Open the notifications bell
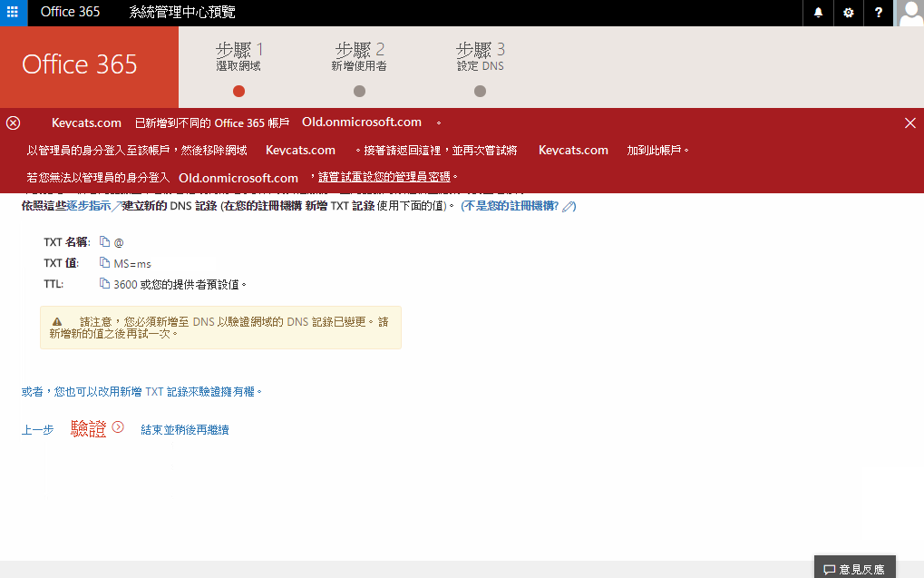 tap(818, 13)
